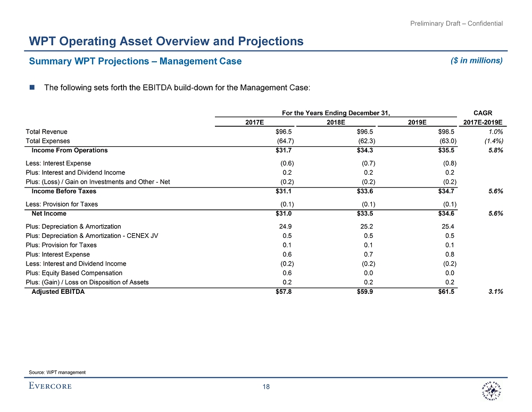
Task: Click the CAGR 2017E-2019E column header
Action: coord(483,118)
